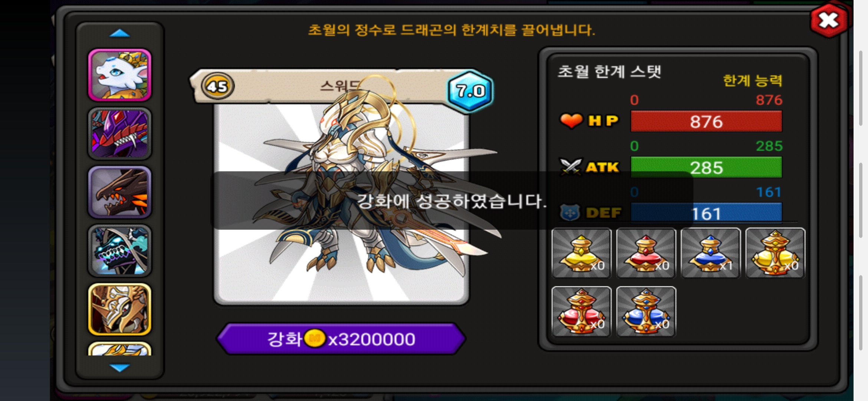Choose the small blue essence potion x1
The width and height of the screenshot is (868, 401).
tap(710, 253)
